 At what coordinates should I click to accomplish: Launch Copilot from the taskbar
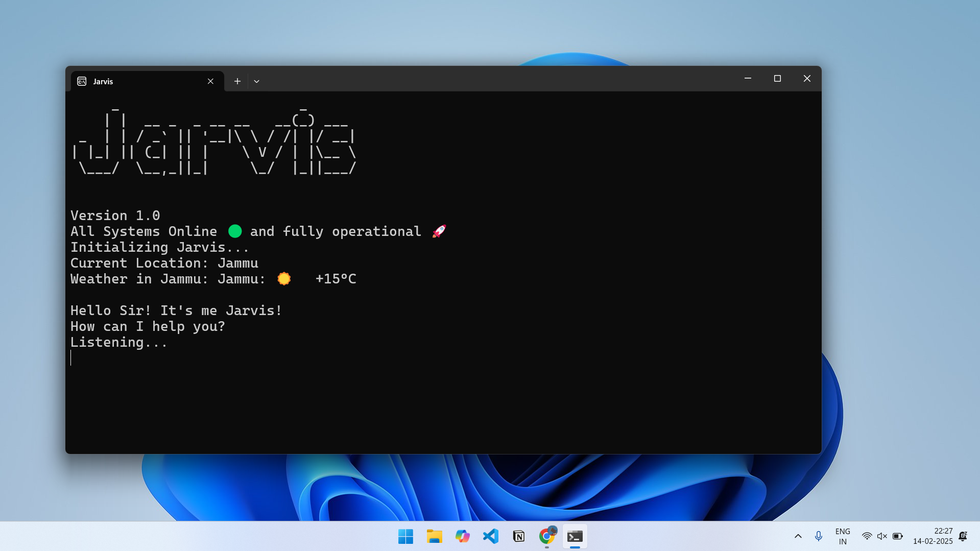[x=462, y=536]
